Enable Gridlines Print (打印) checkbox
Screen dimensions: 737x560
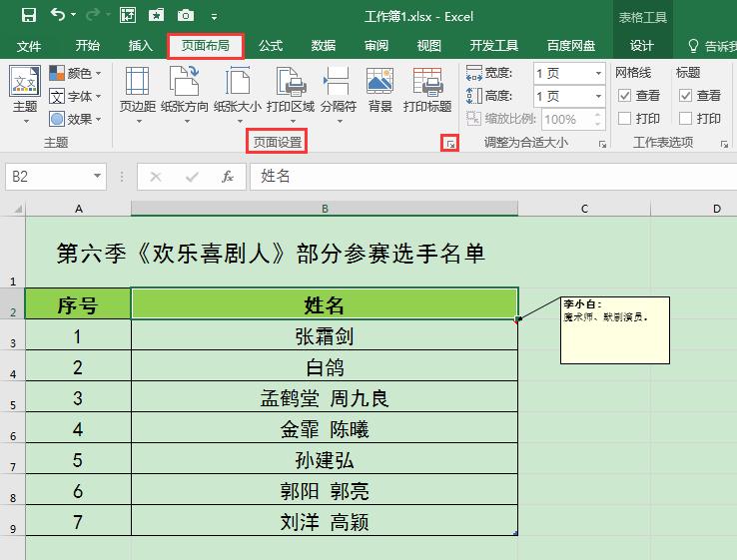tap(624, 119)
